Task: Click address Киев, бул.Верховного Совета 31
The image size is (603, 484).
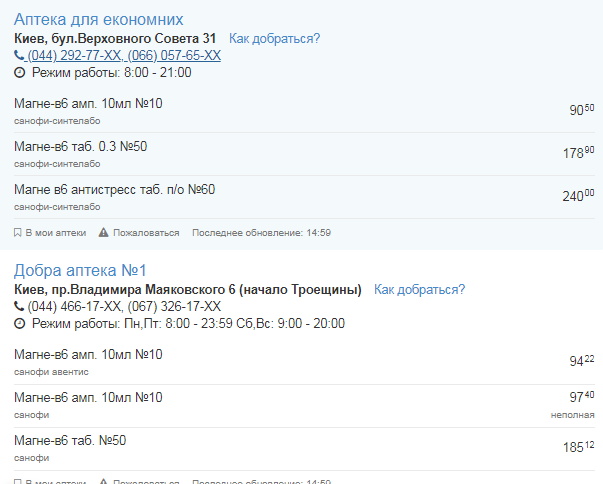Action: pos(115,38)
